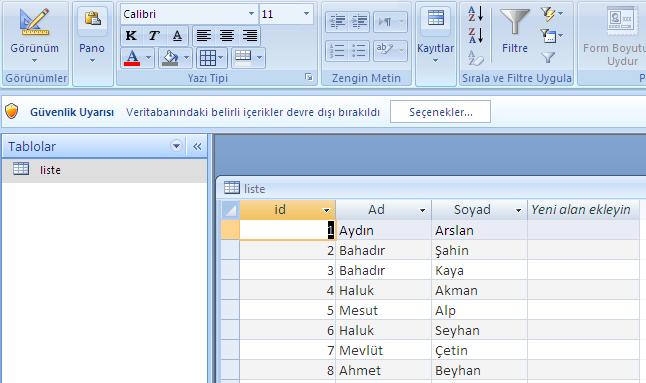
Task: Open the gridlines button
Action: 211,58
